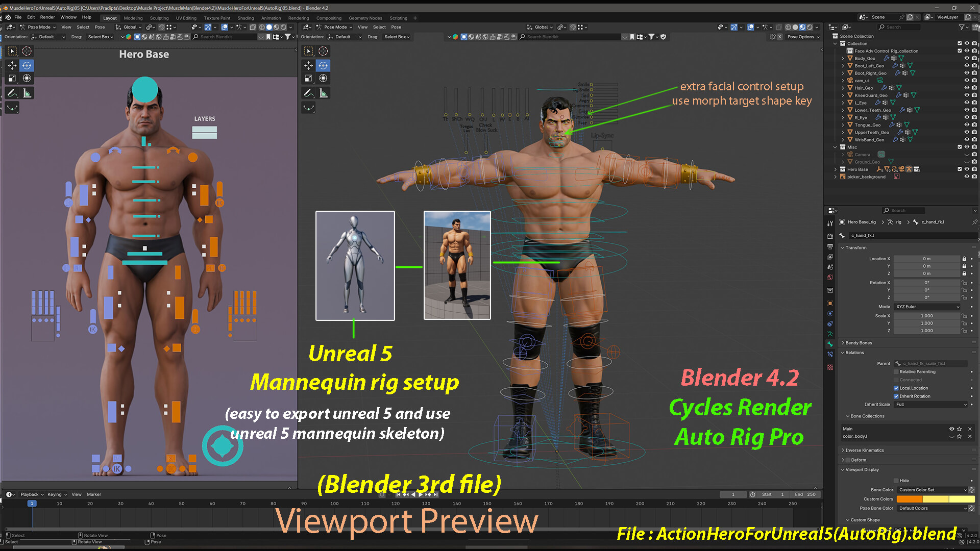The image size is (980, 551).
Task: Enable Relative Parenting checkbox
Action: point(896,371)
